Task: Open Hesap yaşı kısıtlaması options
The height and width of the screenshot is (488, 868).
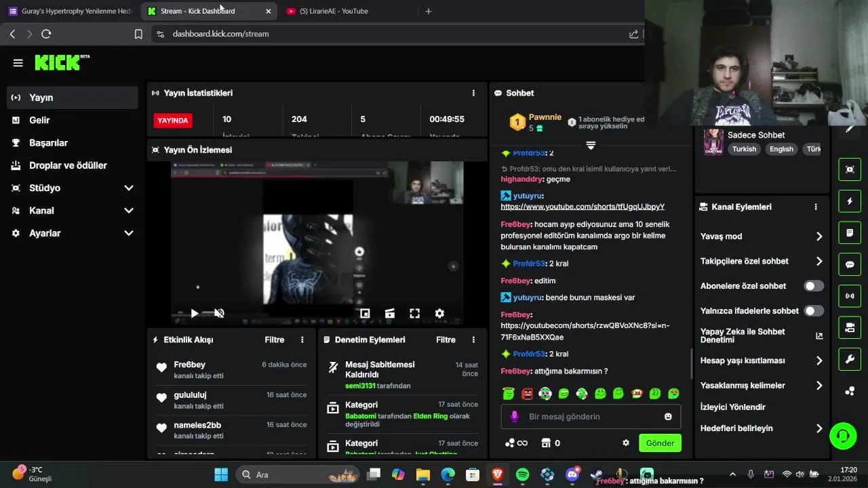Action: (x=762, y=361)
